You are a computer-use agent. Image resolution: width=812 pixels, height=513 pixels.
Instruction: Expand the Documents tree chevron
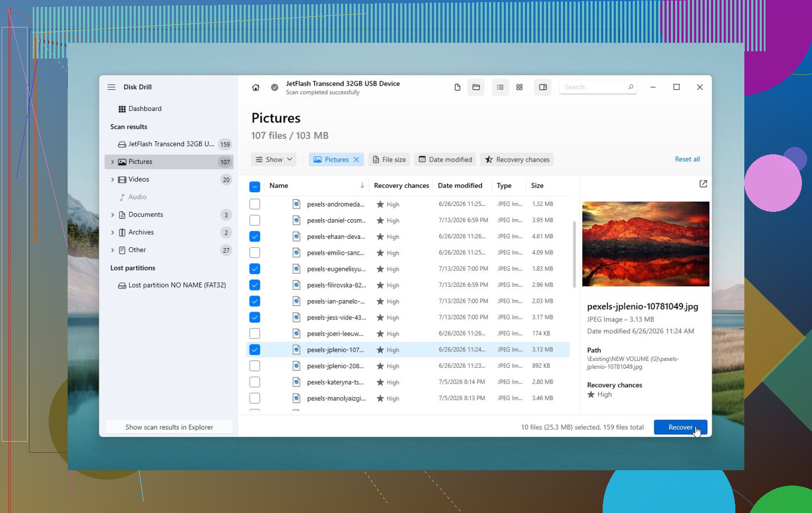coord(112,215)
